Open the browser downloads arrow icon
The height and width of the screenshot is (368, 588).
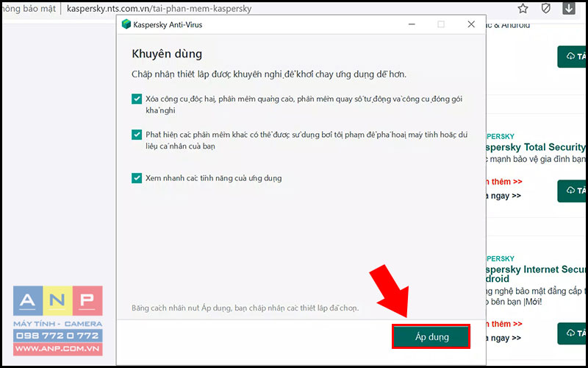[568, 8]
